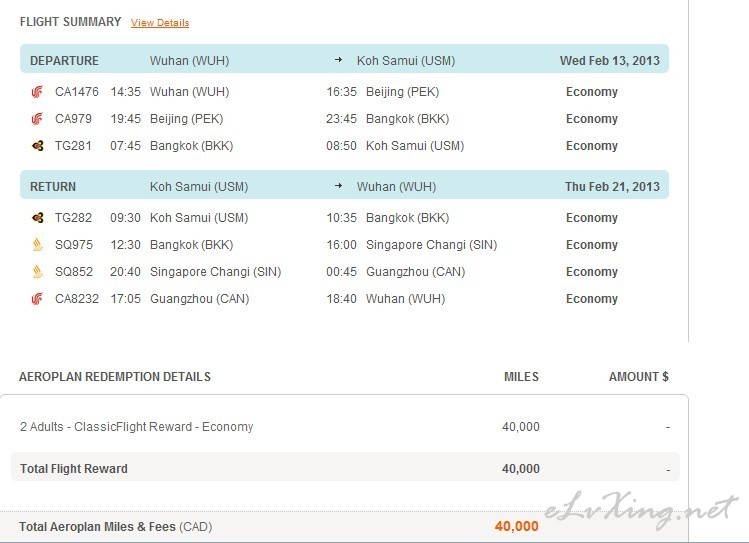
Task: Click Koh Samui (USM) arrival on the TG281 row
Action: [x=415, y=146]
